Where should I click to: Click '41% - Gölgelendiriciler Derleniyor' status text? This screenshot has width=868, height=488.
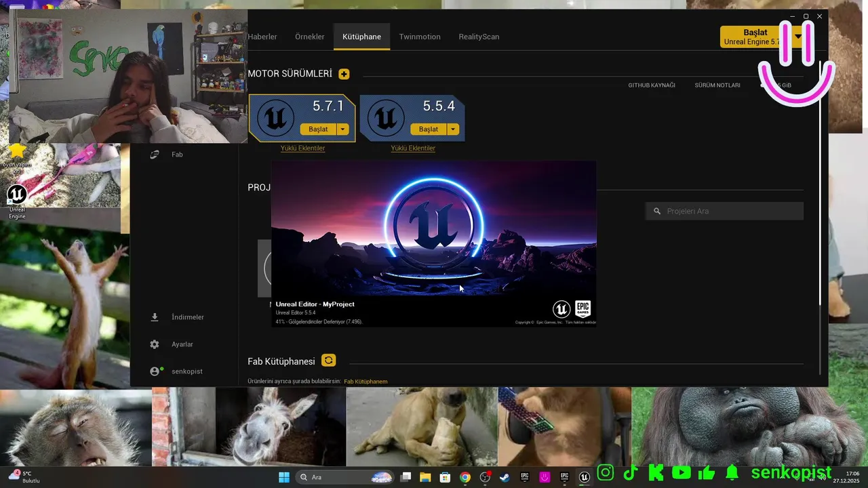(319, 321)
